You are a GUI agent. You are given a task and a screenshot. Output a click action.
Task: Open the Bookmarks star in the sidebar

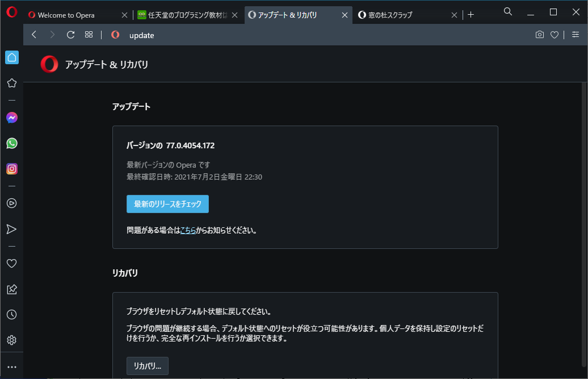(x=11, y=83)
